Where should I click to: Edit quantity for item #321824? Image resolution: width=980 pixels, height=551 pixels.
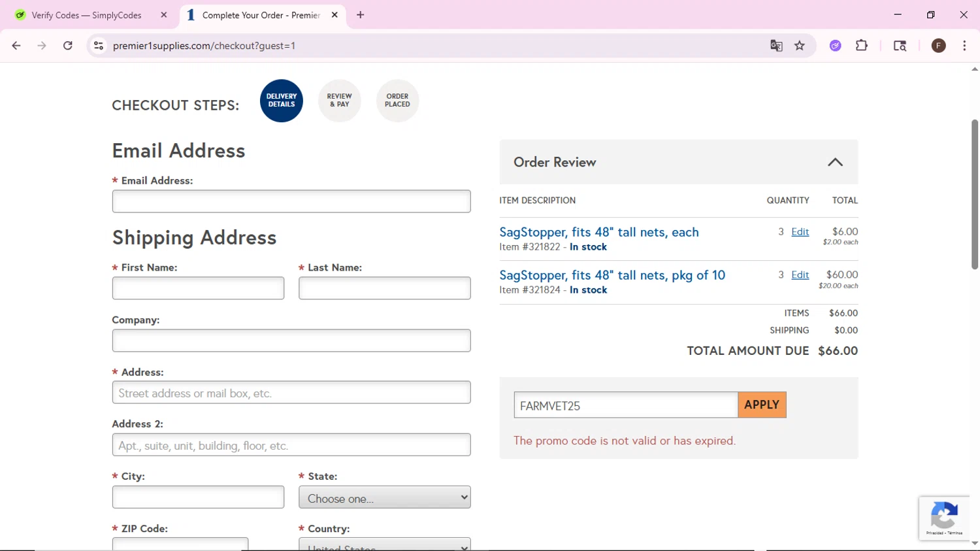click(800, 275)
